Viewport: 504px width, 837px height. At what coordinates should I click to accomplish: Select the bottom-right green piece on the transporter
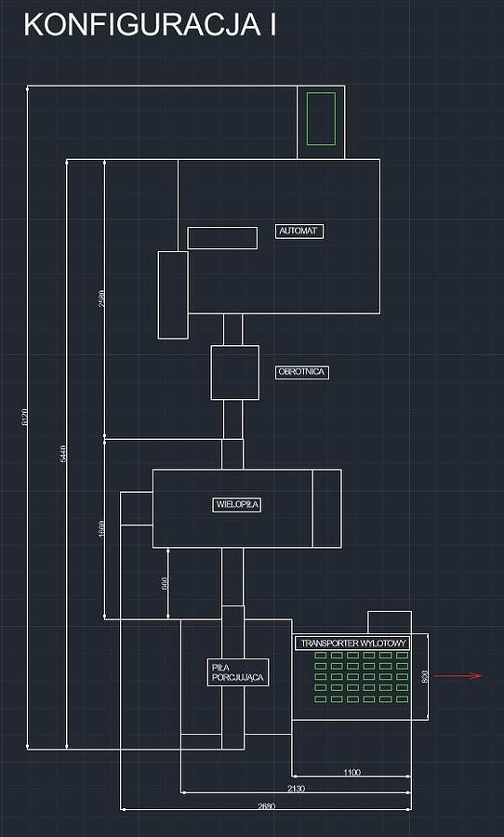pyautogui.click(x=402, y=698)
